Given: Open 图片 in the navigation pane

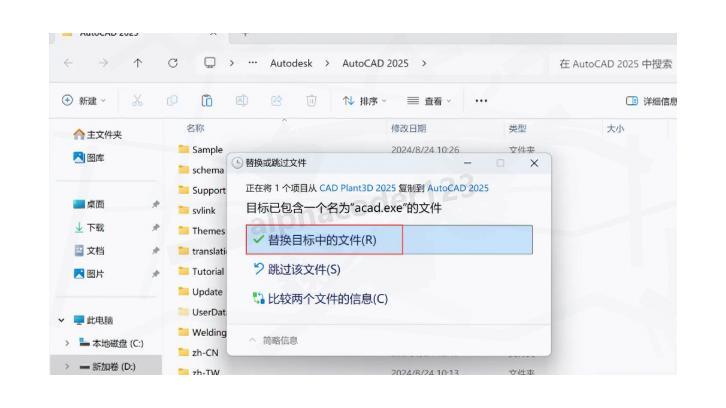Looking at the screenshot, I should point(89,274).
